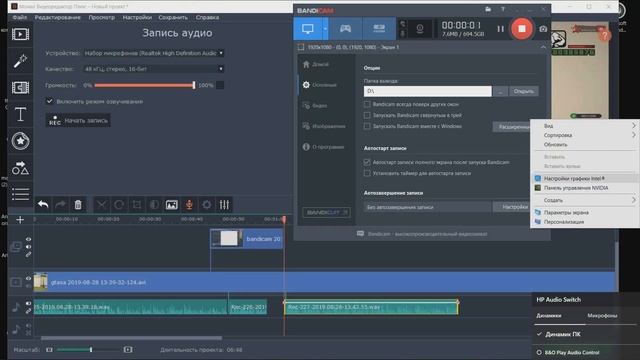The width and height of the screenshot is (640, 360).
Task: Pause the Bandicam recording
Action: (500, 29)
